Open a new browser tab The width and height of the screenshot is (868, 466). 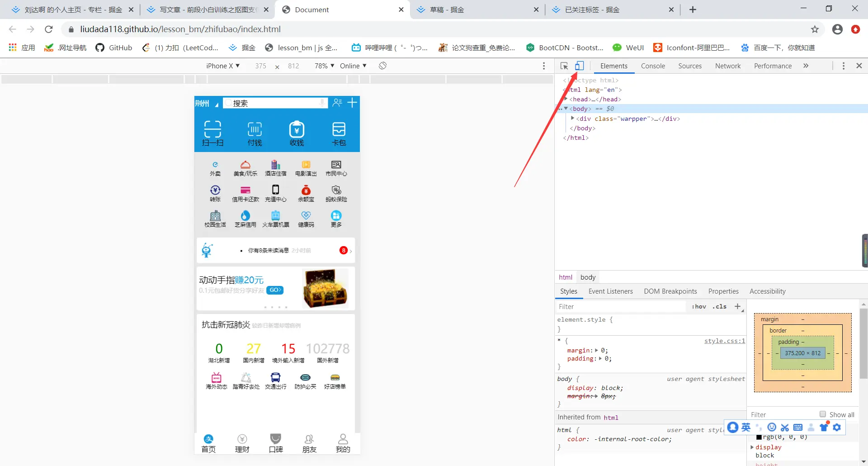tap(693, 10)
